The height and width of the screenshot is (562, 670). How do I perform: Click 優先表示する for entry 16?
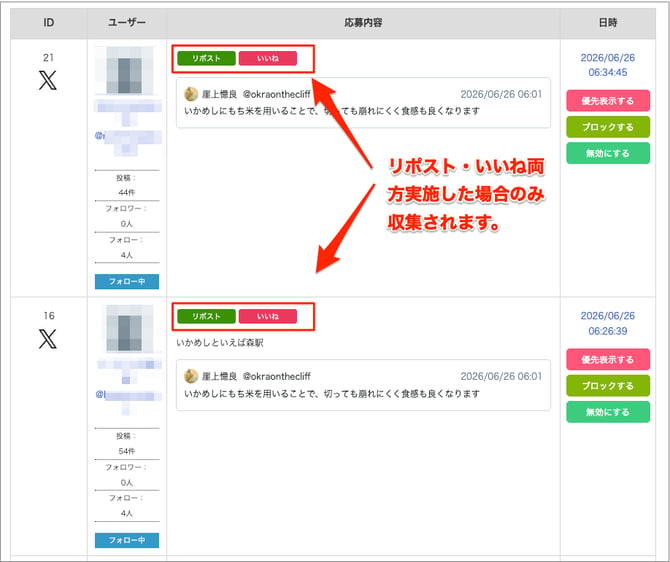point(608,359)
